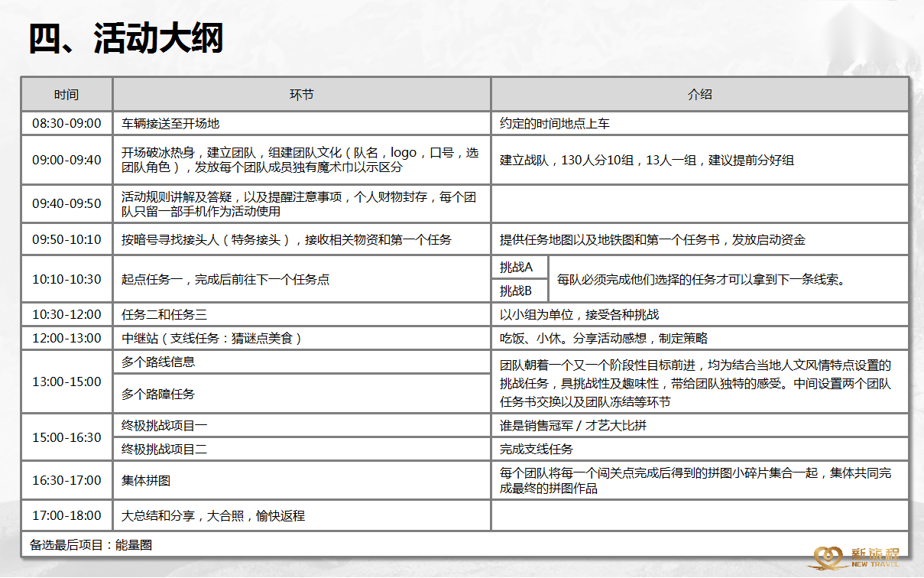Pick the "10:30-12:00" time cell
924x578 pixels.
coord(66,314)
